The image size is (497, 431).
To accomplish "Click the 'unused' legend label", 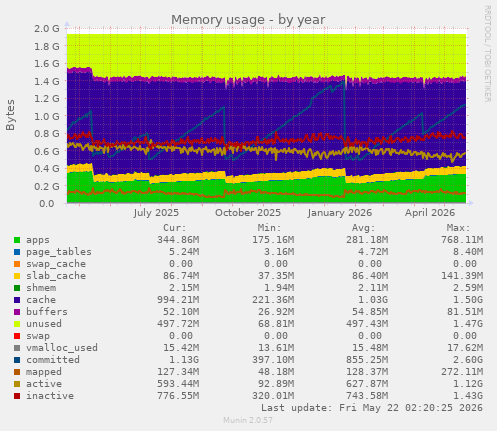I will tap(44, 324).
